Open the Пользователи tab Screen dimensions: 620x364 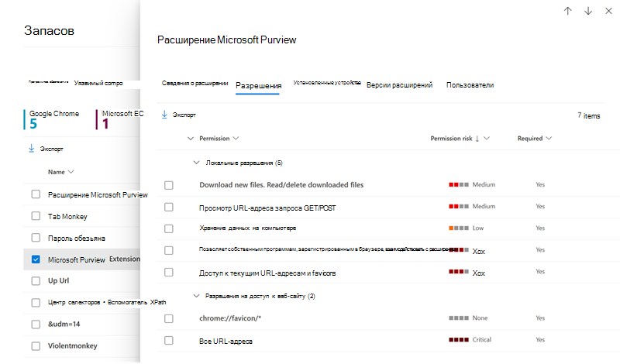tap(470, 85)
